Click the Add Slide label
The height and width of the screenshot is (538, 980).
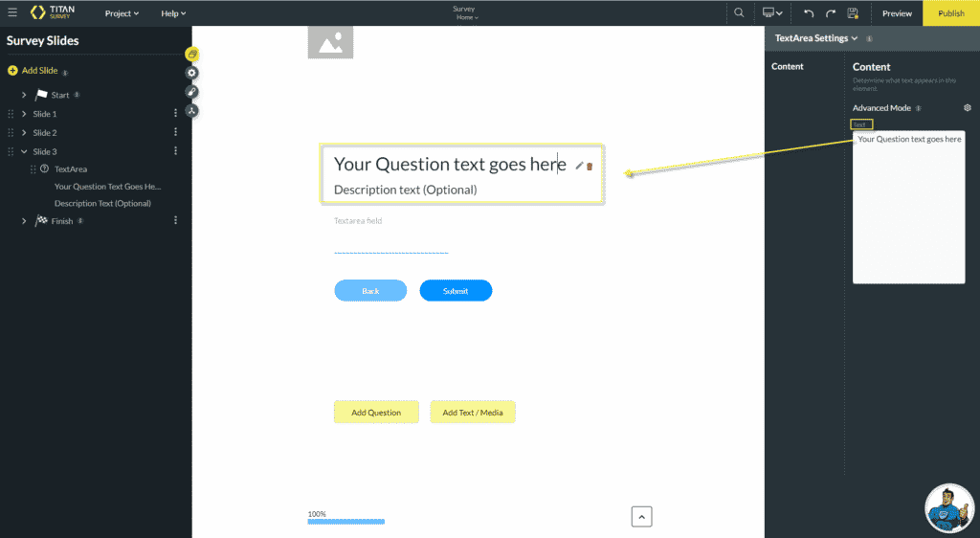click(39, 71)
